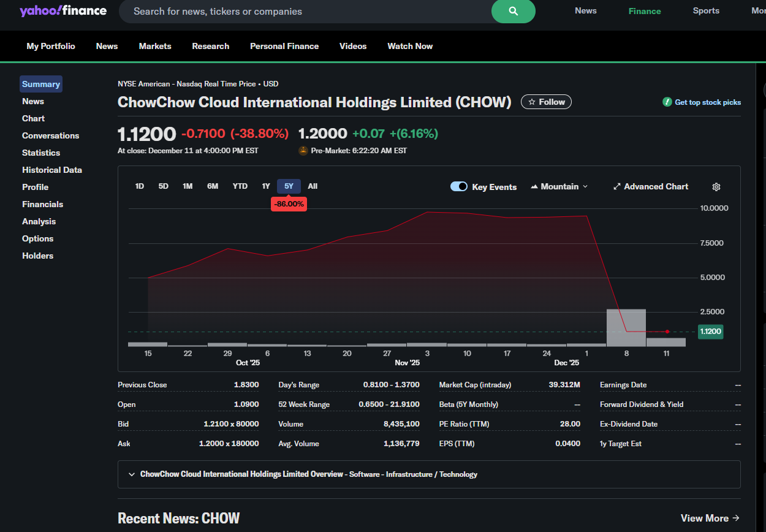Select the 1M chart range
766x532 pixels.
point(188,186)
